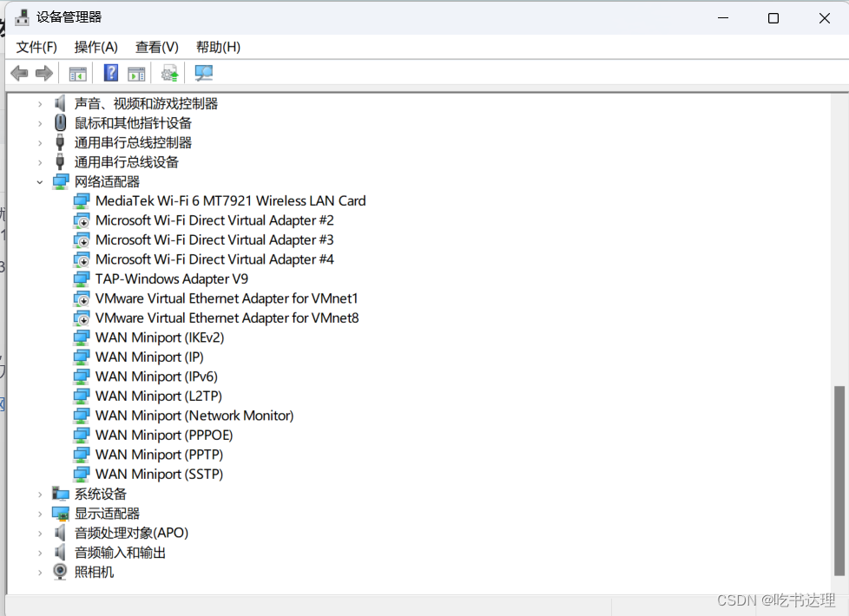This screenshot has width=849, height=616.
Task: Click scrollbar track above the thumb
Action: pos(839,239)
